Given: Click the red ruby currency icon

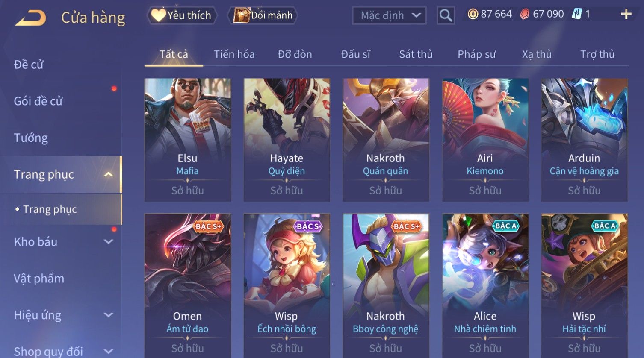Looking at the screenshot, I should click(525, 15).
